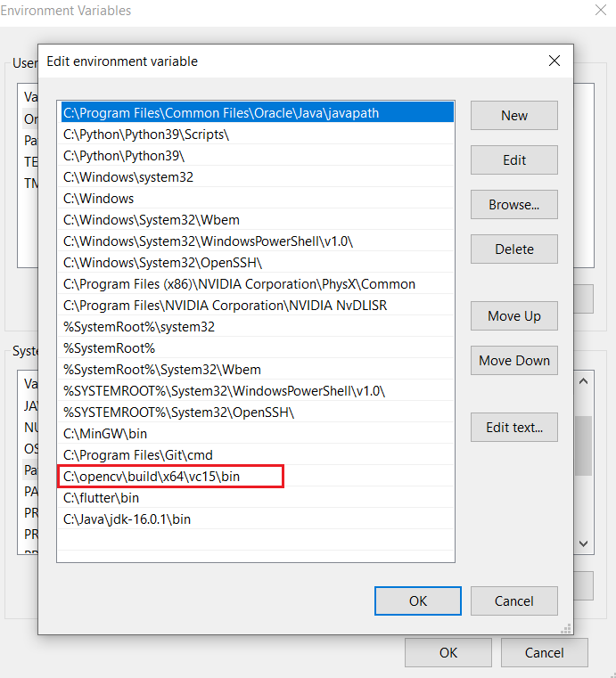The width and height of the screenshot is (616, 678).
Task: Move the selected entry up
Action: [x=513, y=316]
